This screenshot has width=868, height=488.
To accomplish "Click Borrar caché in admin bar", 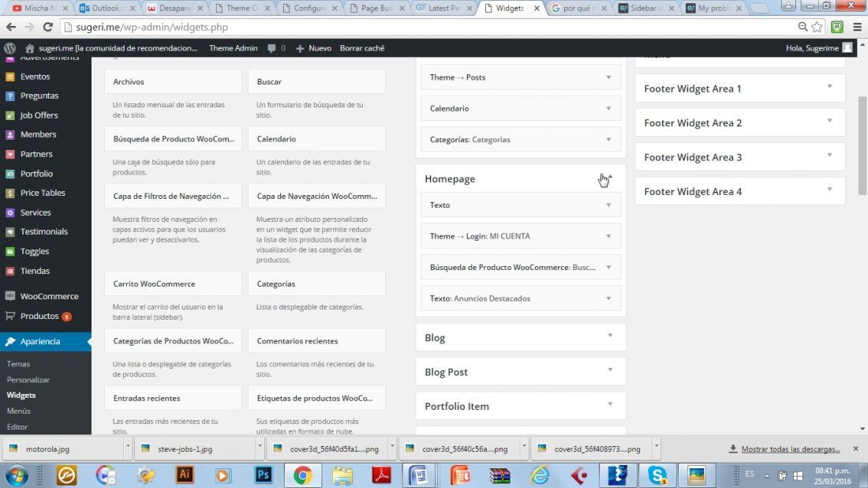I will pyautogui.click(x=362, y=48).
